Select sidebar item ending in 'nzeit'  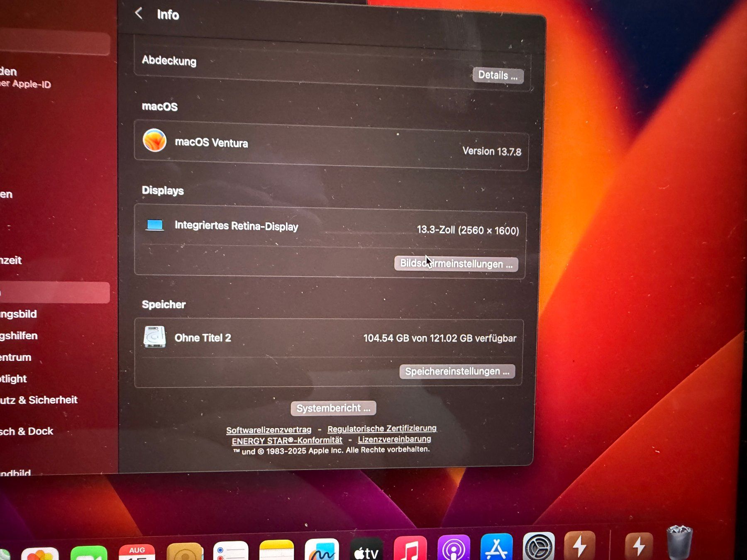click(x=11, y=260)
